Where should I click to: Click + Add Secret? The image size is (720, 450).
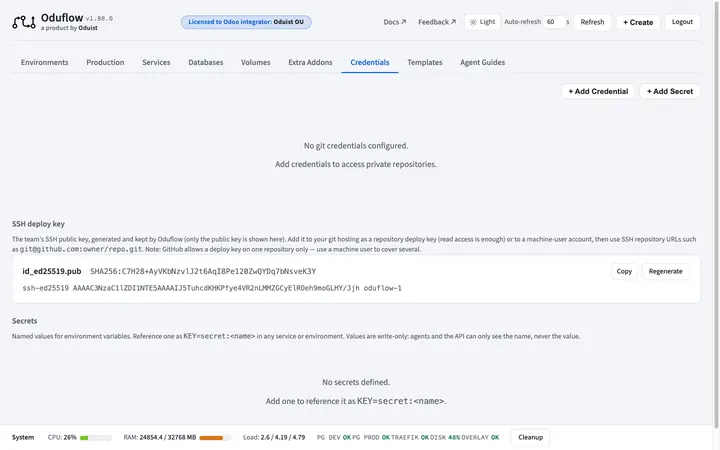point(669,91)
